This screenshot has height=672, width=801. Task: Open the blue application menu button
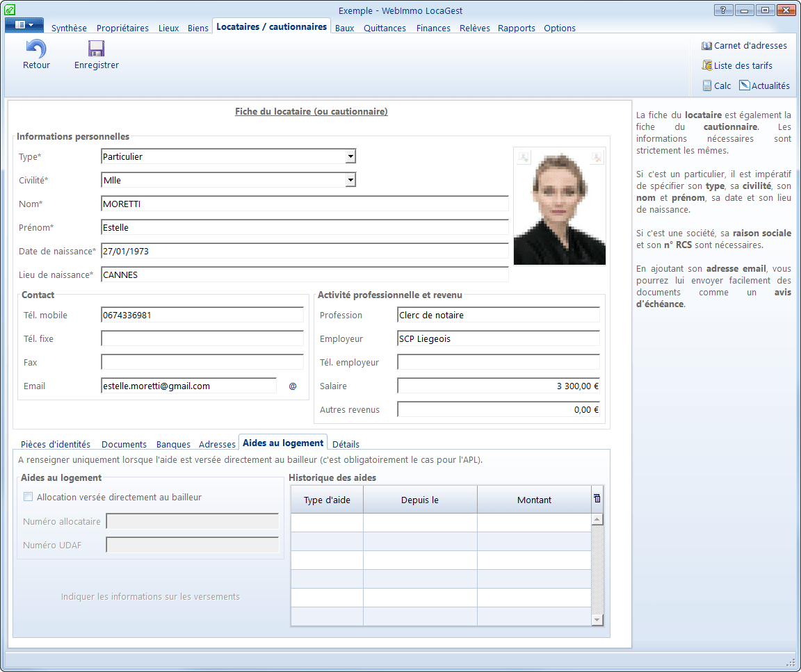click(x=24, y=25)
